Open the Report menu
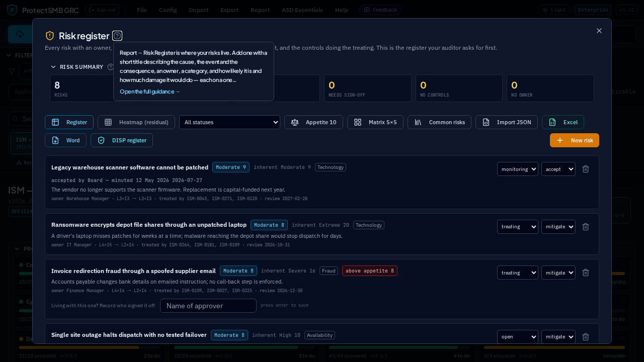 [x=260, y=10]
